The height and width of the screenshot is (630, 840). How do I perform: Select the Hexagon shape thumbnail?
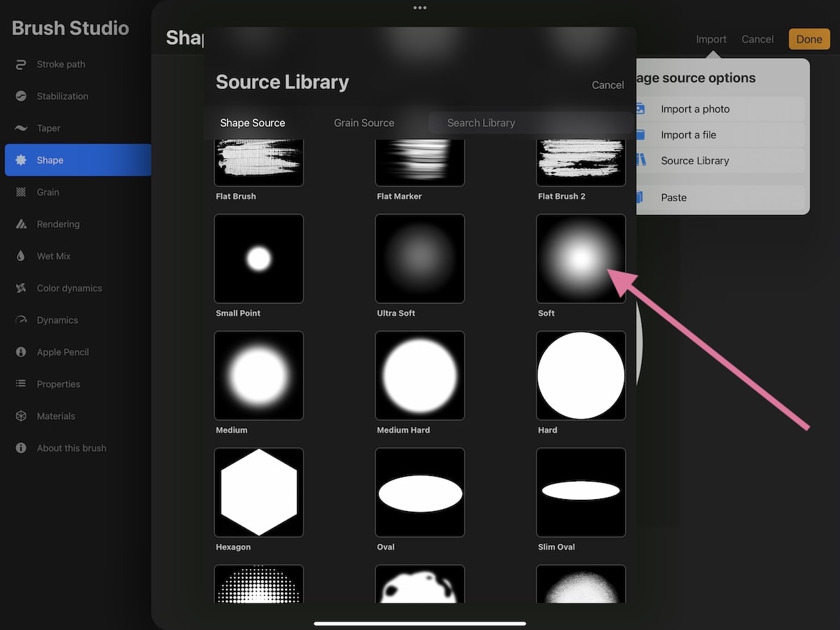click(x=259, y=492)
